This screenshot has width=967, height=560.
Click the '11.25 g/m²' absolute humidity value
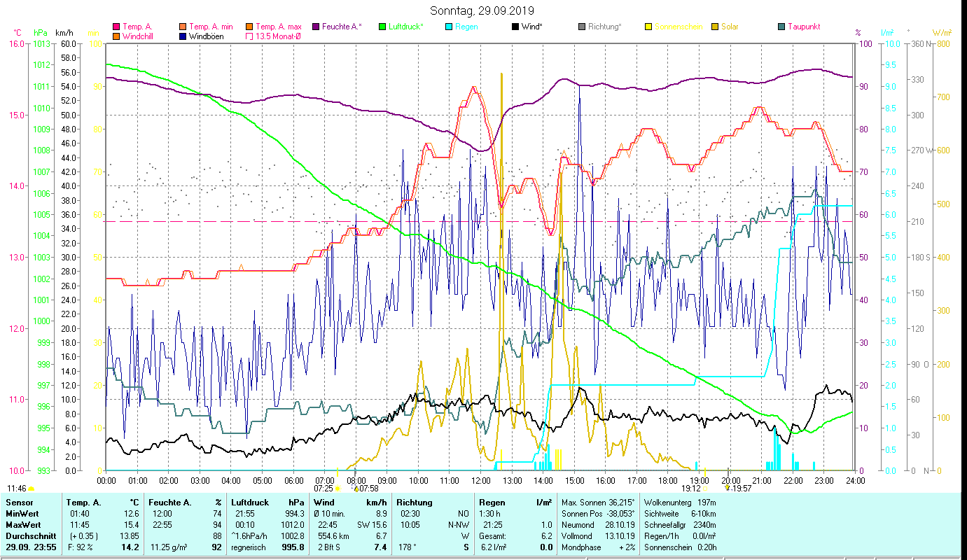tap(169, 547)
